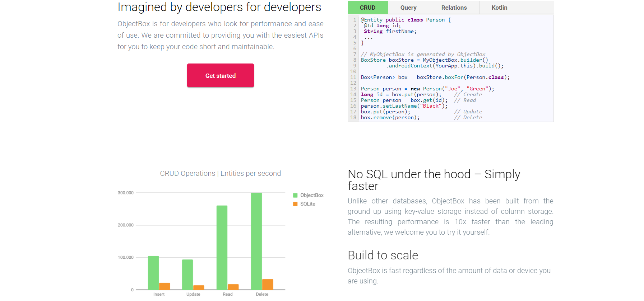Click code line 'box.remove(person);'
644x301 pixels.
point(390,117)
